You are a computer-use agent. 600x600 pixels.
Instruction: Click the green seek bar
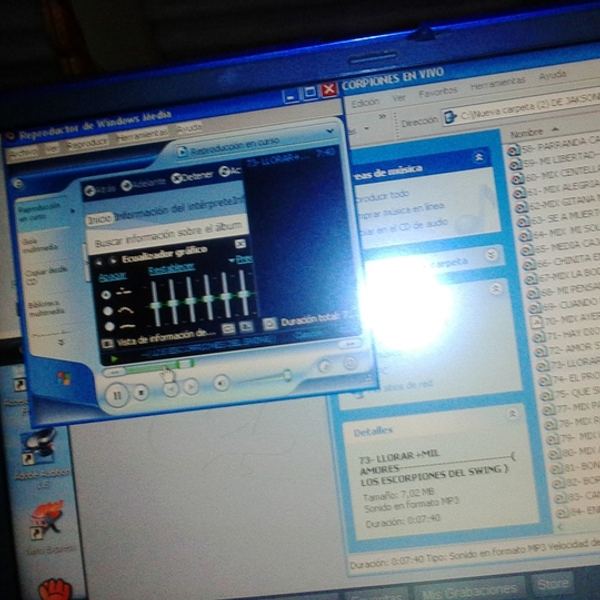(x=159, y=367)
